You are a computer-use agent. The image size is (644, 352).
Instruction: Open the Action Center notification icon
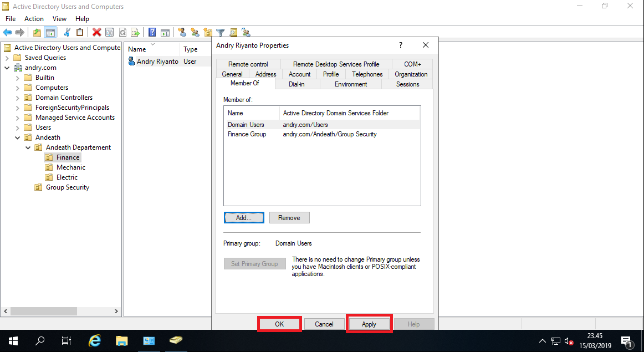click(x=626, y=341)
